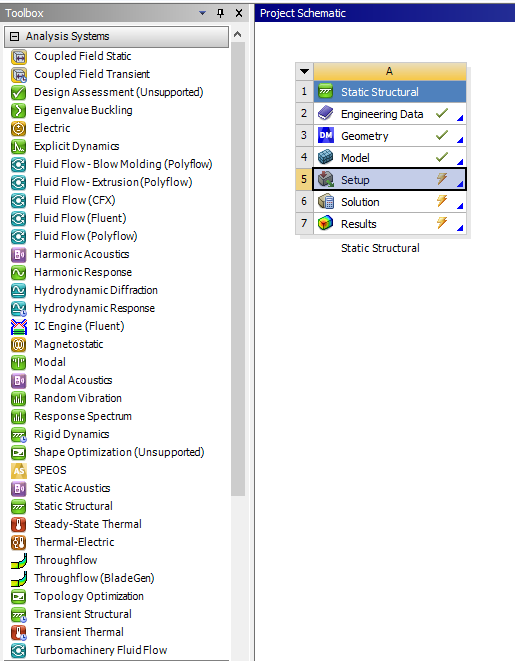
Task: Click the Hydrodynamic Diffraction icon
Action: 19,290
